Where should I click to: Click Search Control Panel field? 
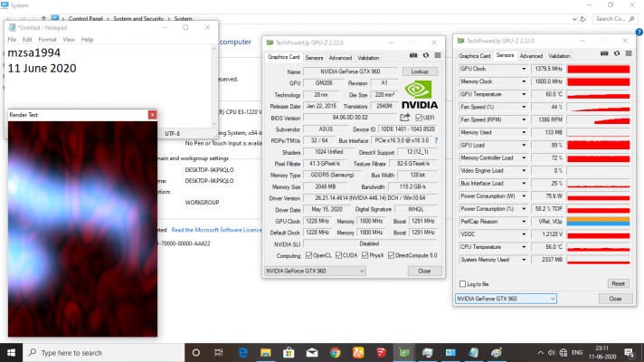[x=615, y=19]
